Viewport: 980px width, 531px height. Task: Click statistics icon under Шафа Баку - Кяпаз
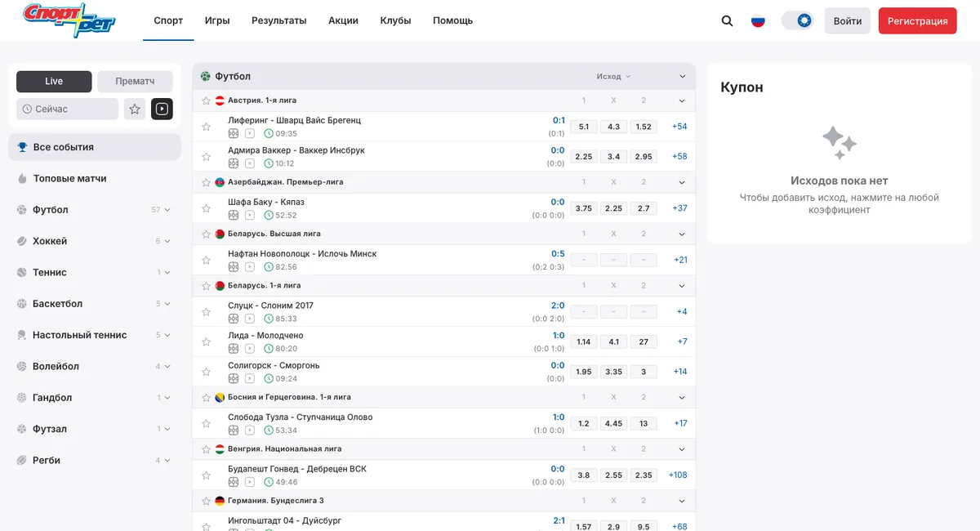coord(234,215)
